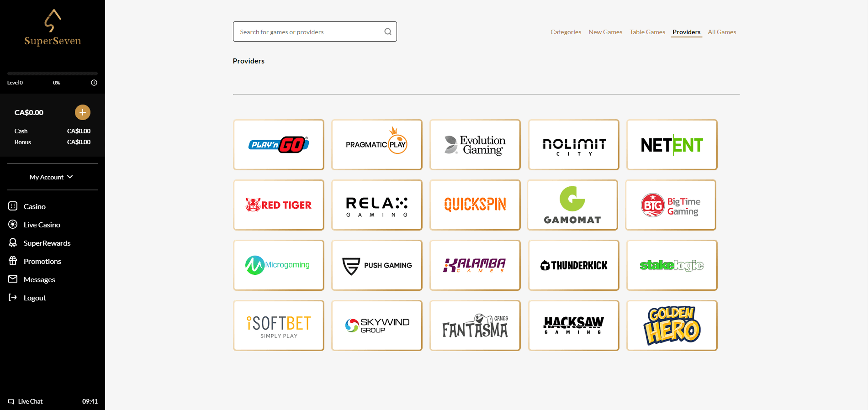Open the Hacksaw Gaming provider
The height and width of the screenshot is (410, 868).
tap(574, 326)
